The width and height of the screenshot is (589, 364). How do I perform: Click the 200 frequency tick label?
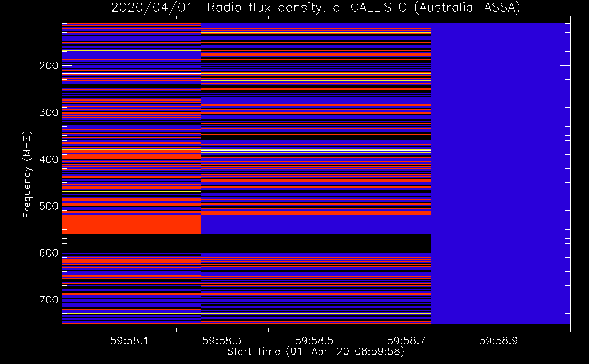pyautogui.click(x=49, y=66)
